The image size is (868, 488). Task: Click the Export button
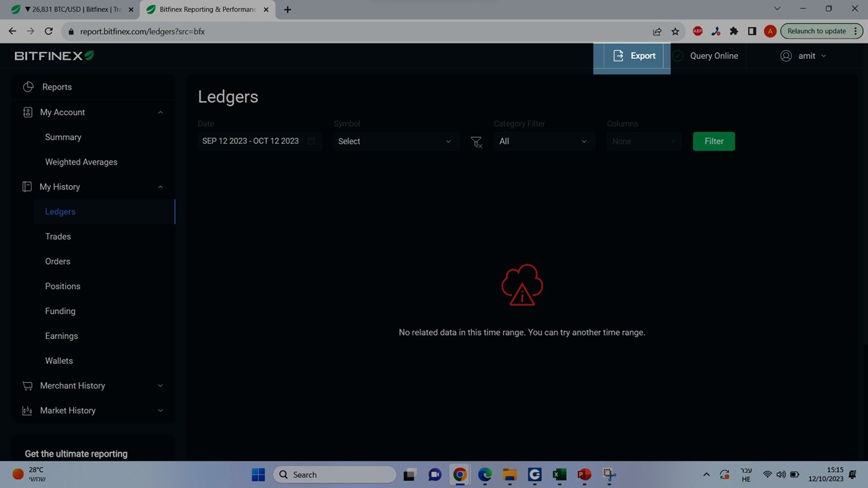pos(633,56)
